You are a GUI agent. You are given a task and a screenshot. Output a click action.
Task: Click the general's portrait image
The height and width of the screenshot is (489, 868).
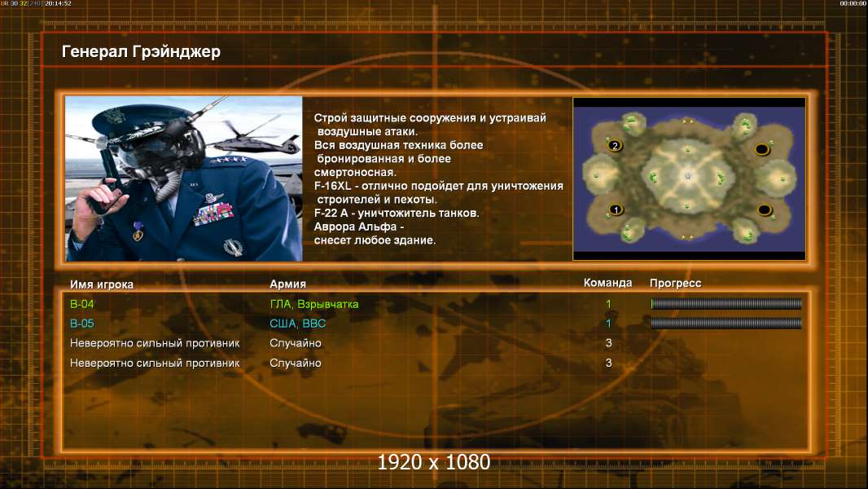coord(184,178)
